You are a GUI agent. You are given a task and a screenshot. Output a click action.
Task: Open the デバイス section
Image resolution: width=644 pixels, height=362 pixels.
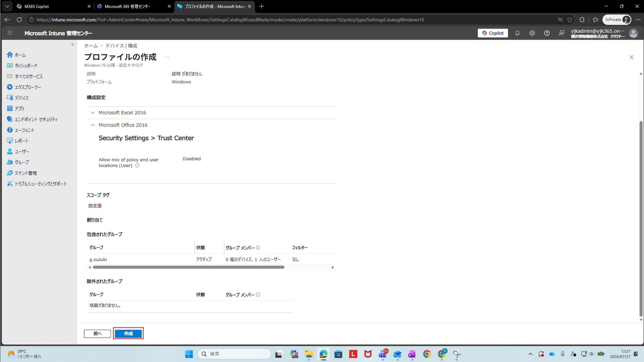(x=18, y=98)
